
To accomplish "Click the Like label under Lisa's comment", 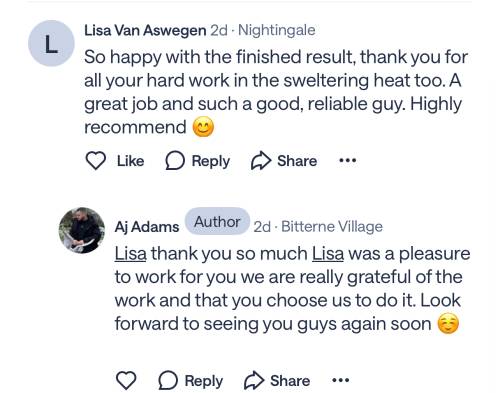I will (x=130, y=161).
